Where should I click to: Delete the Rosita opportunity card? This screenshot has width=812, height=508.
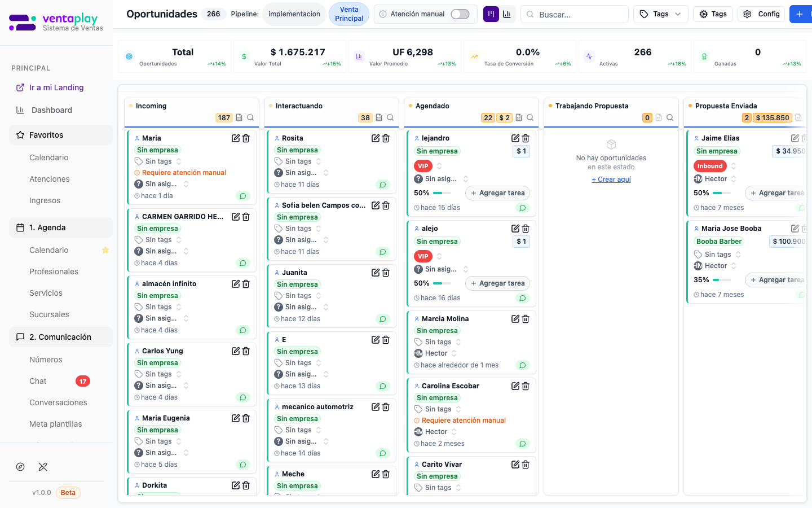tap(386, 138)
